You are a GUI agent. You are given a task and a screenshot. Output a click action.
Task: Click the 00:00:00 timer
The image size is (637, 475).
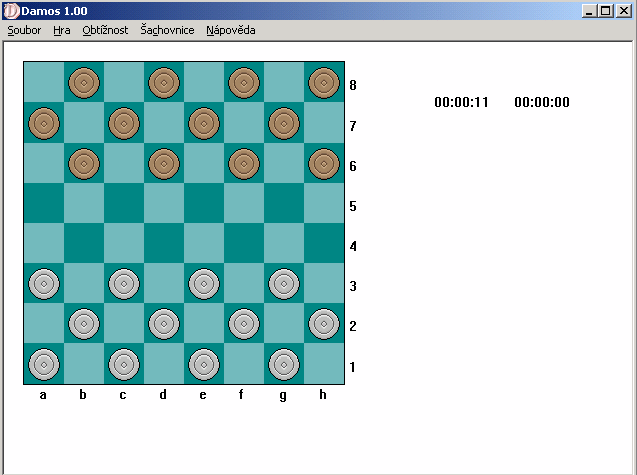(x=542, y=102)
